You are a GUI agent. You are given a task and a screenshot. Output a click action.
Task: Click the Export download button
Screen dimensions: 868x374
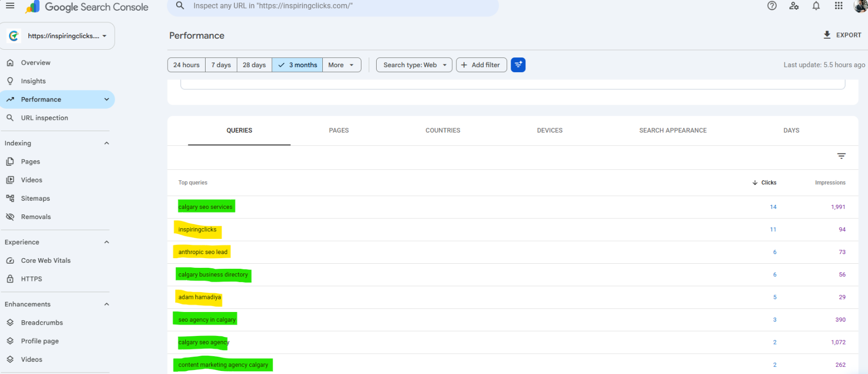coord(842,35)
